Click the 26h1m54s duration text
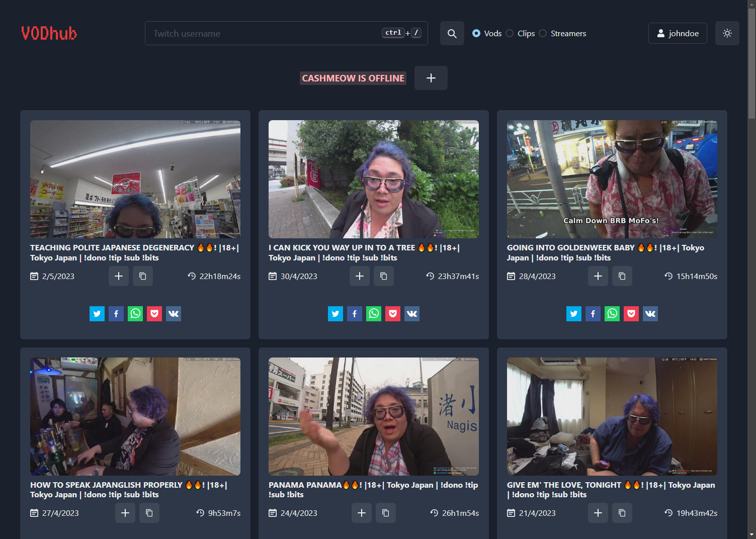Image resolution: width=756 pixels, height=539 pixels. tap(460, 513)
